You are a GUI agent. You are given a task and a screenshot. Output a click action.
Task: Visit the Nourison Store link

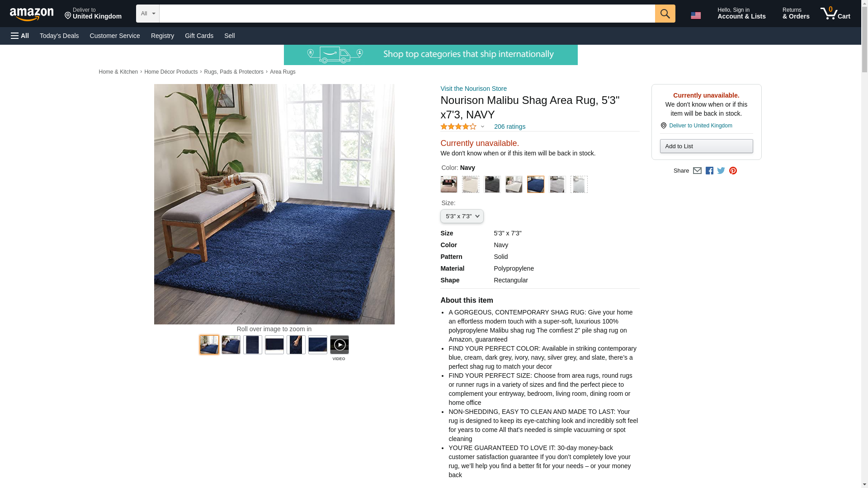click(x=473, y=89)
